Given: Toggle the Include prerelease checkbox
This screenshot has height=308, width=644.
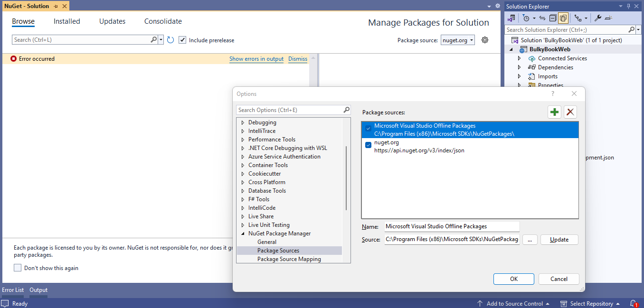Looking at the screenshot, I should (x=182, y=40).
